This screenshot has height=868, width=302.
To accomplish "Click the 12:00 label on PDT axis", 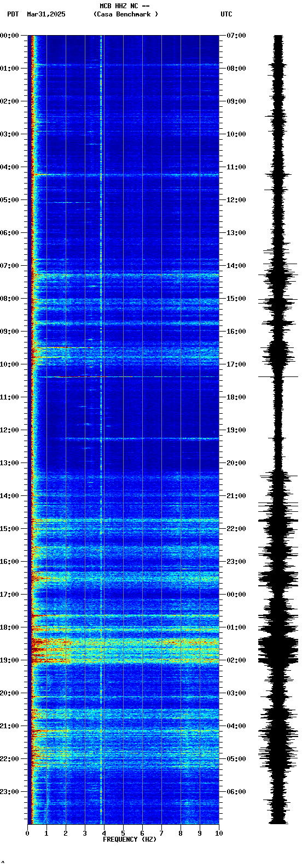I will (9, 430).
